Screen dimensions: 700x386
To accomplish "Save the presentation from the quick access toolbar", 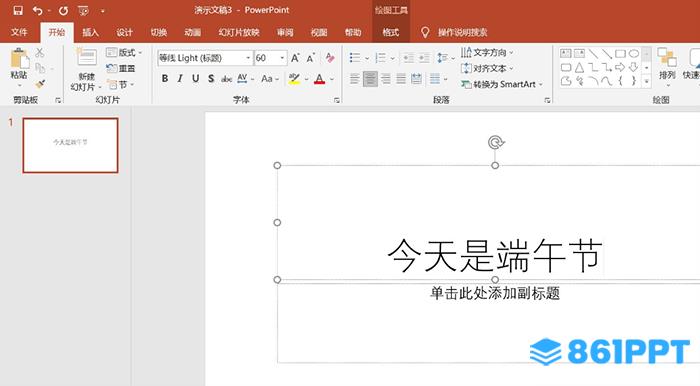I will pos(18,10).
